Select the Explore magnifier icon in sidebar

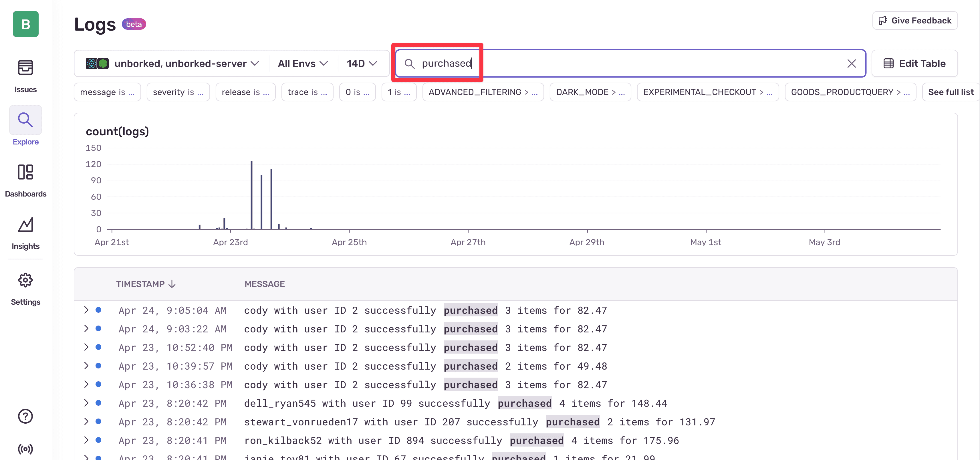tap(25, 120)
